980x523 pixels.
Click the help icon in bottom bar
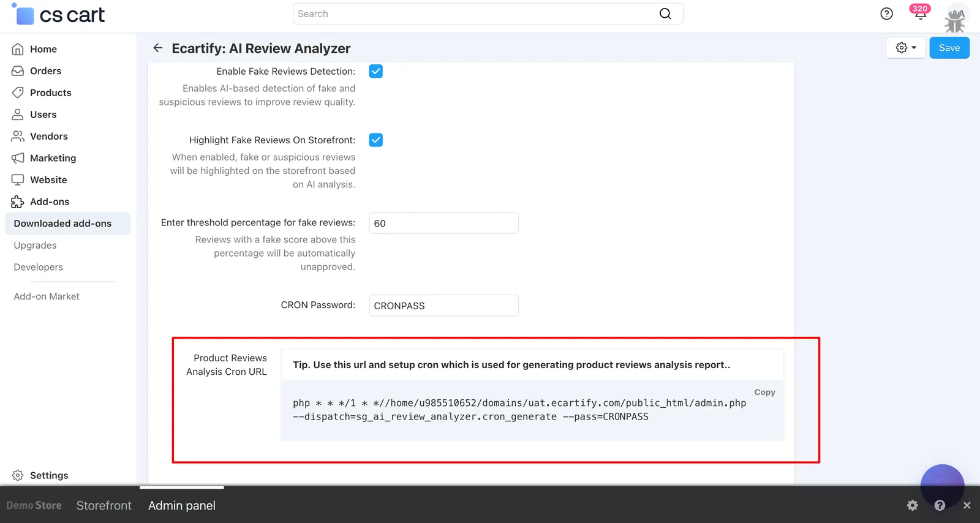[x=940, y=505]
